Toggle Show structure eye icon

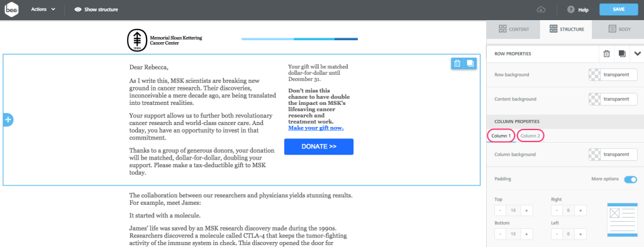coord(77,9)
